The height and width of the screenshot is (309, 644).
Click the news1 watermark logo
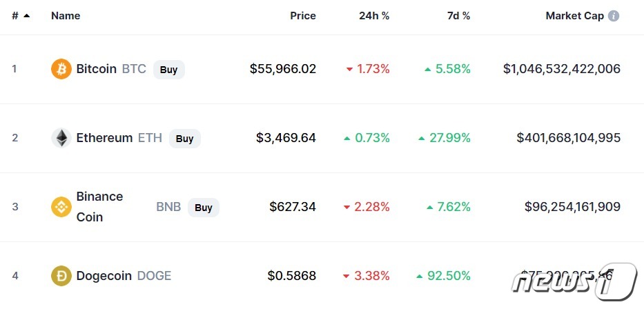click(x=574, y=282)
